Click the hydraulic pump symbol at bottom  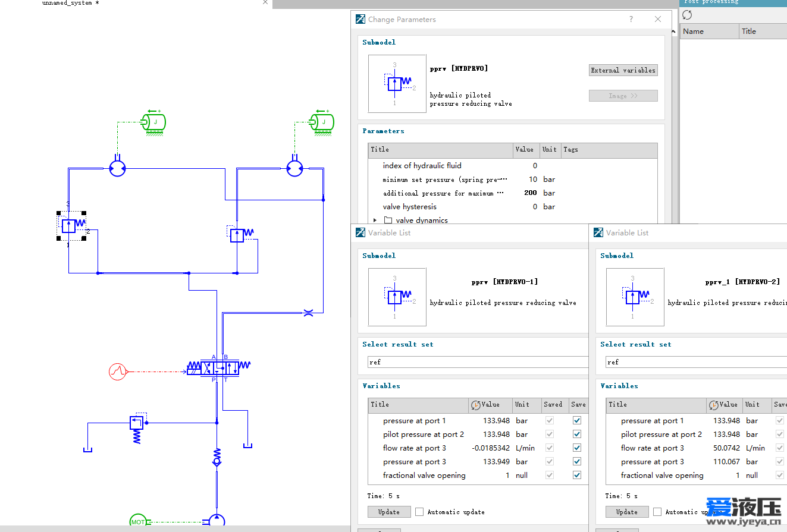coord(217,522)
